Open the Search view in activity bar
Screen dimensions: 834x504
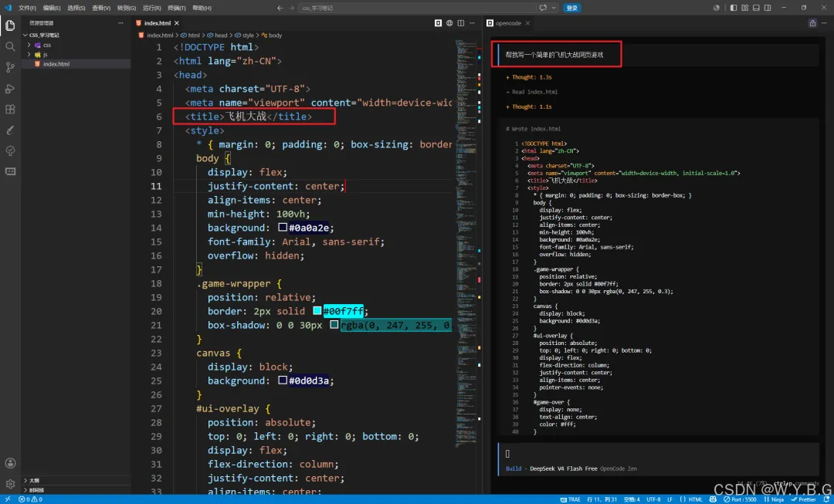(10, 46)
